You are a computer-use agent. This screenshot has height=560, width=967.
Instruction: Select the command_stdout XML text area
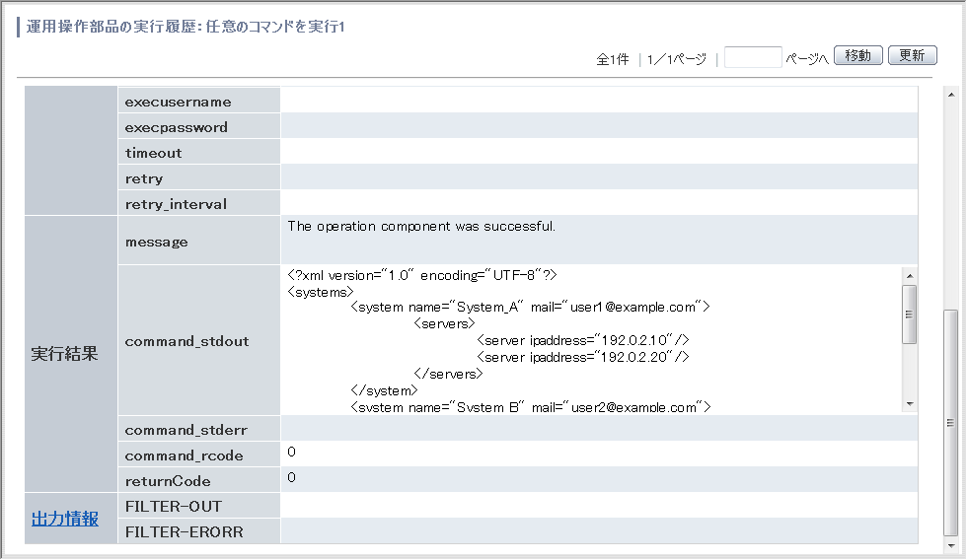click(591, 340)
